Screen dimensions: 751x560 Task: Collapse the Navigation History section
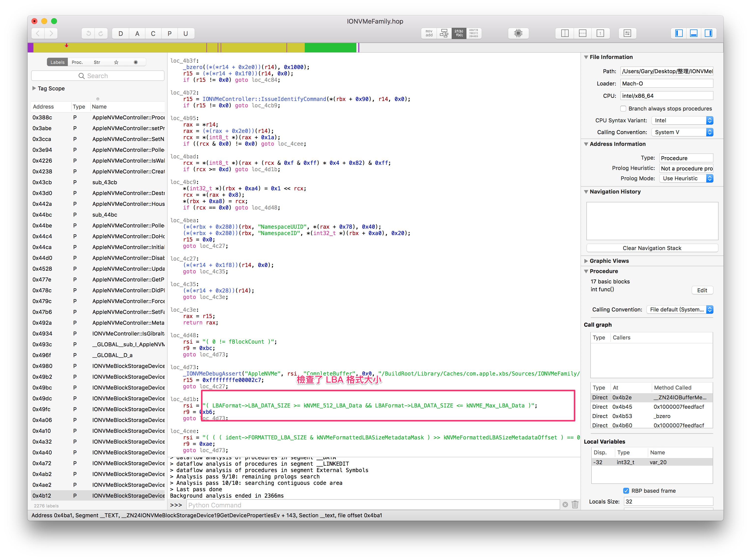586,192
